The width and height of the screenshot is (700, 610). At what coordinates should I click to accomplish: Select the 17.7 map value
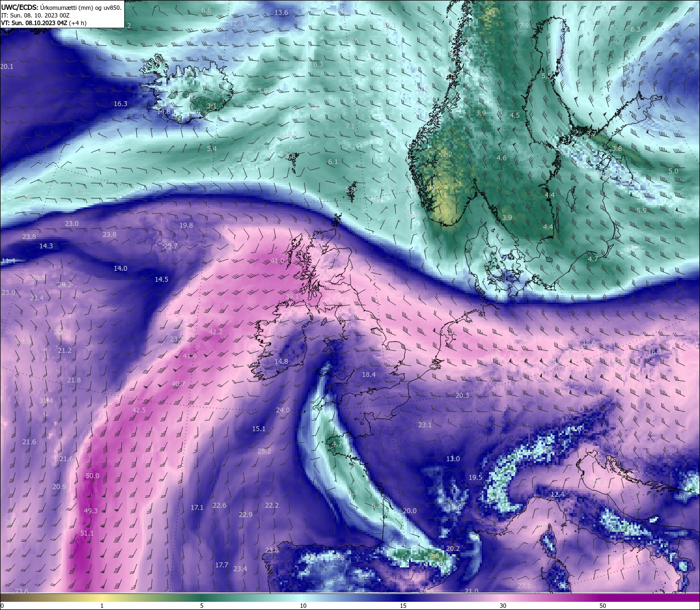coord(221,565)
